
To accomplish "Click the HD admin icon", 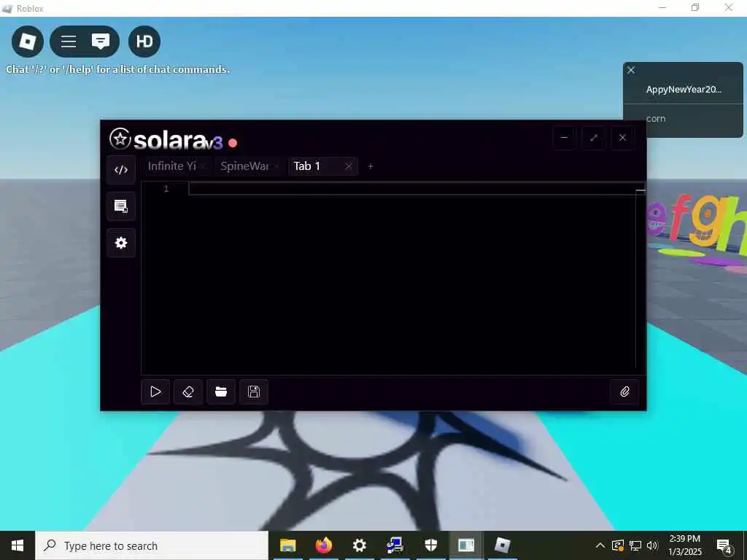I will point(144,42).
